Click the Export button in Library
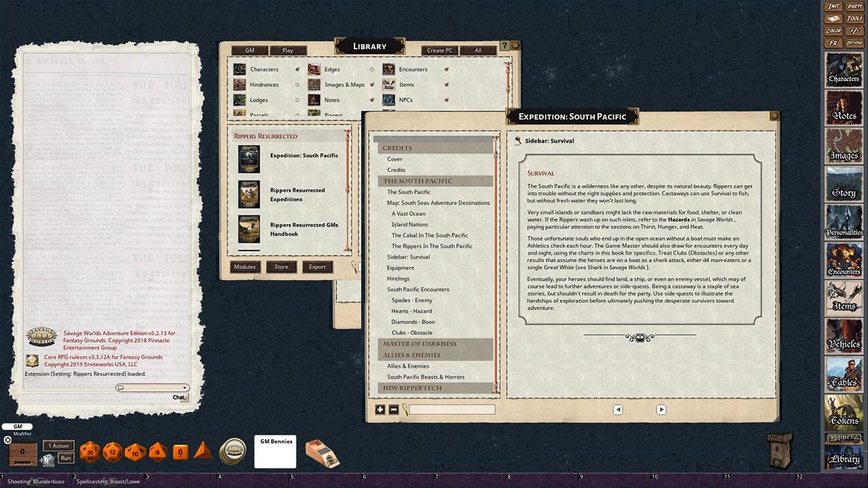 [x=317, y=266]
